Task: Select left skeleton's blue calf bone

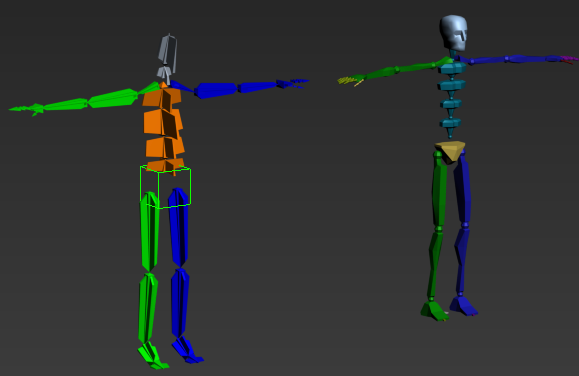Action: click(180, 303)
